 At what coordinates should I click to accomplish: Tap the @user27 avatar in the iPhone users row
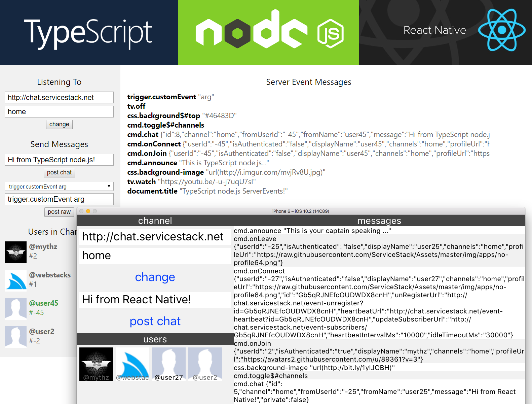coord(169,364)
